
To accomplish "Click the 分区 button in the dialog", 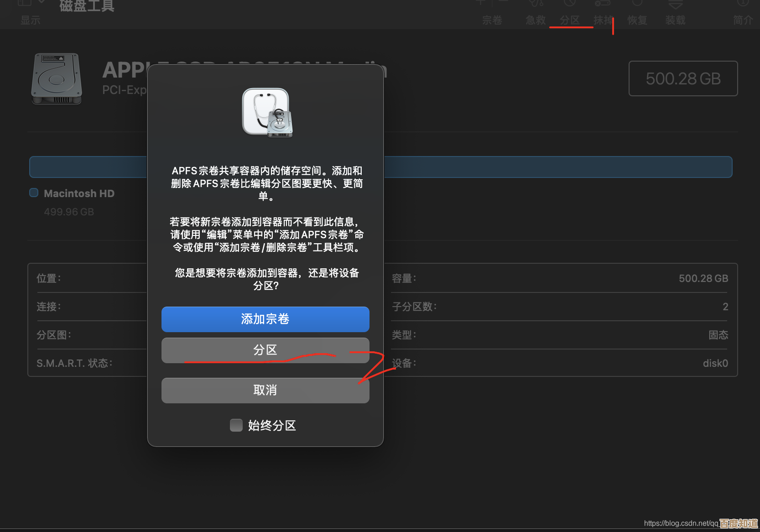I will pyautogui.click(x=265, y=350).
